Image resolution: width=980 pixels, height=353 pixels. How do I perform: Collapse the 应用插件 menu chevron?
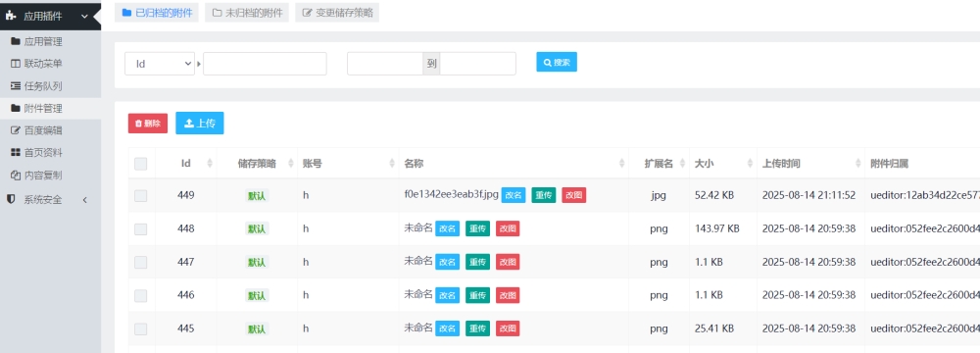85,17
